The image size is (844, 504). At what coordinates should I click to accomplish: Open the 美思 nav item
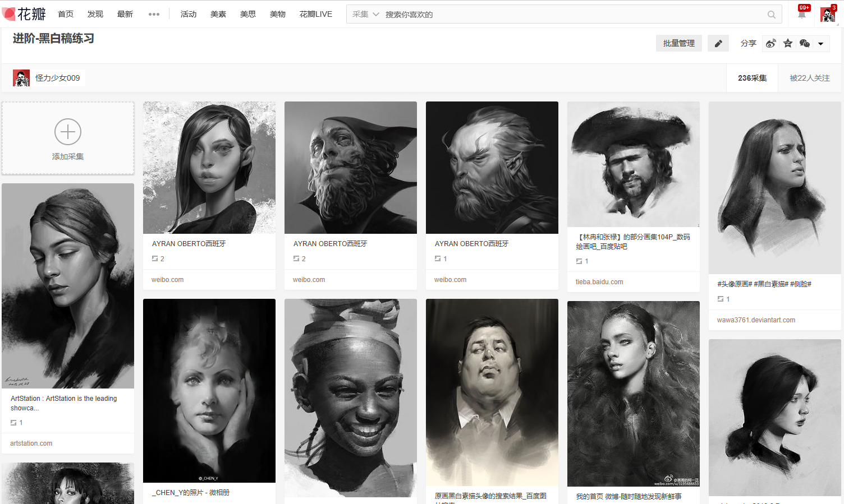coord(248,14)
